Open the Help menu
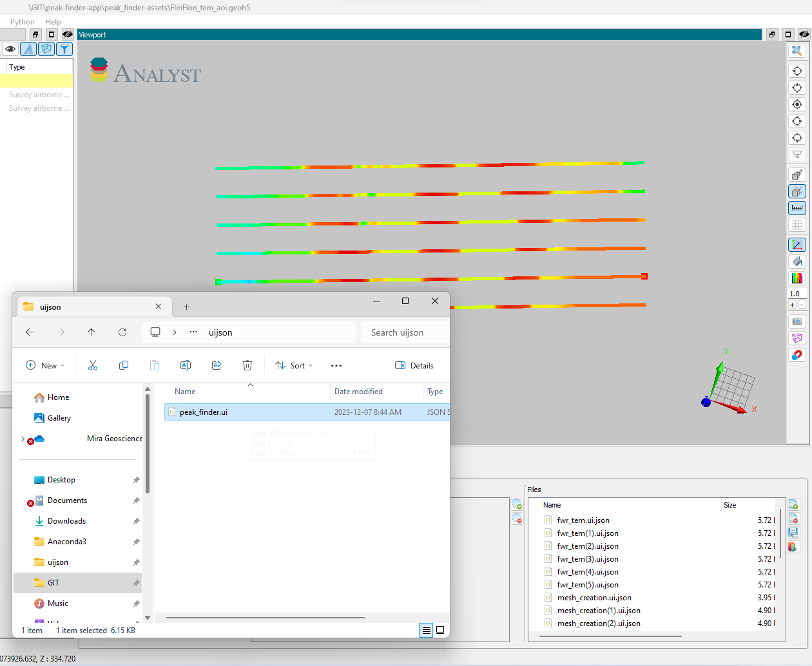812x666 pixels. pos(53,22)
